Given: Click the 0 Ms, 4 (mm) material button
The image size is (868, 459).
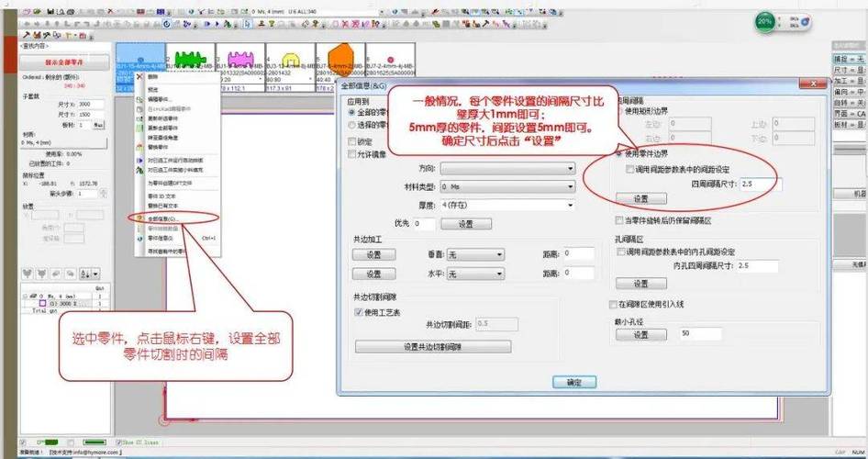Looking at the screenshot, I should [x=63, y=143].
